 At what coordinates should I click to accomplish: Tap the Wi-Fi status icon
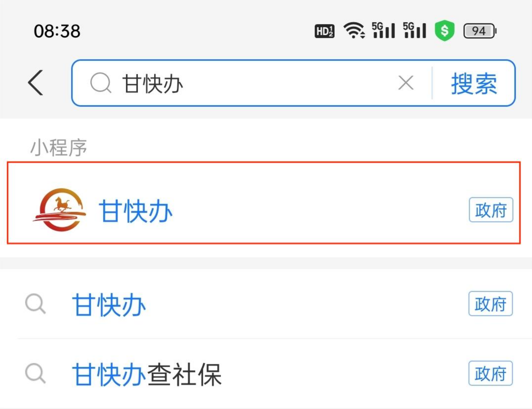click(354, 31)
